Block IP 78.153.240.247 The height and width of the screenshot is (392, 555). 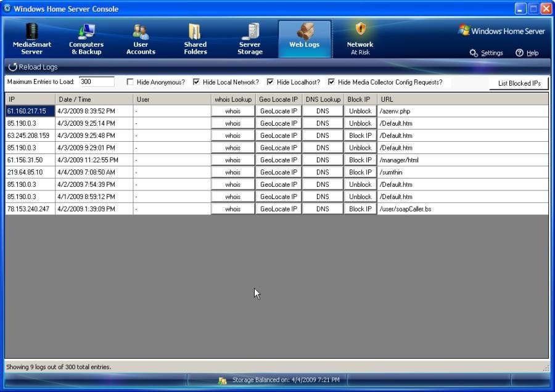point(360,209)
